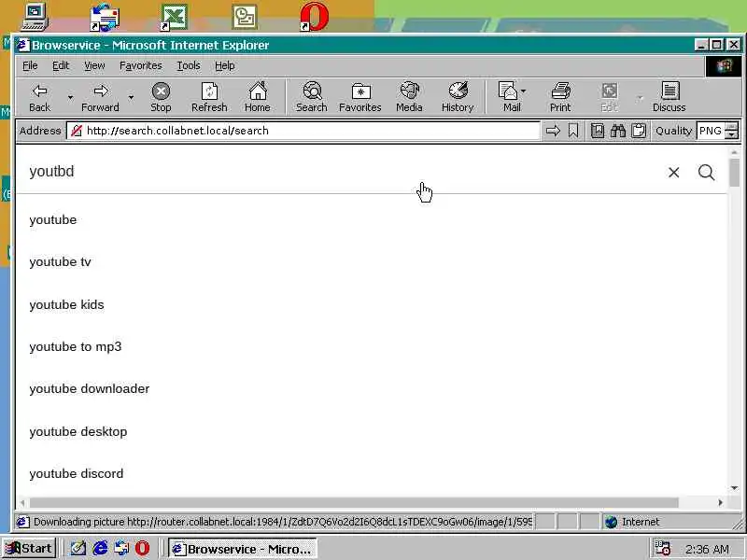Open the Back button history dropdown arrow
The image size is (747, 560).
click(71, 98)
